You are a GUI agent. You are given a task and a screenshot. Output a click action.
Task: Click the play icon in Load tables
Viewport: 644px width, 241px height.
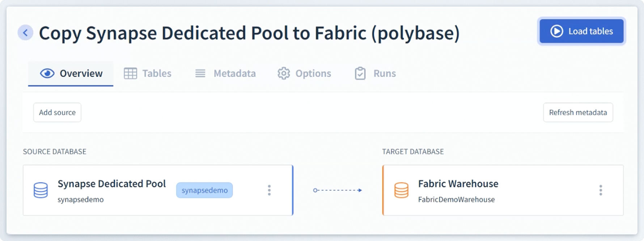(556, 31)
